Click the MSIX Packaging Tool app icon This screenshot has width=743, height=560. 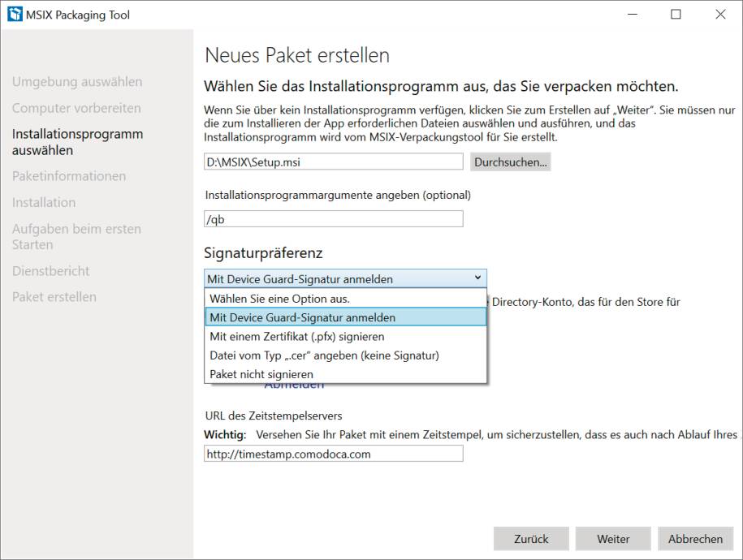pyautogui.click(x=15, y=15)
